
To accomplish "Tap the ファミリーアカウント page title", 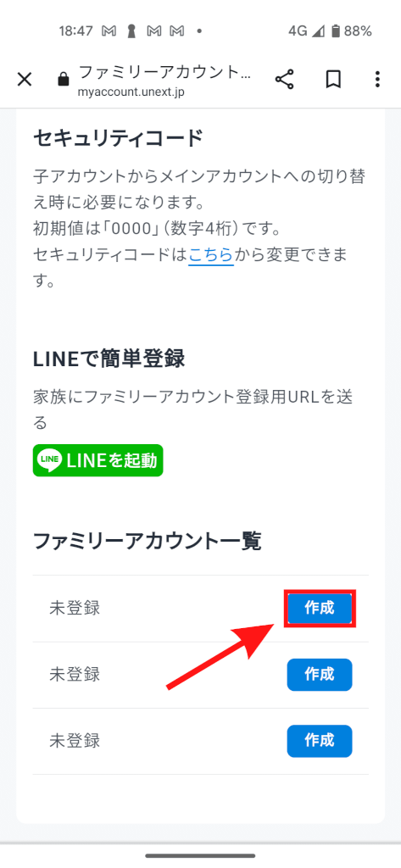I will point(164,72).
